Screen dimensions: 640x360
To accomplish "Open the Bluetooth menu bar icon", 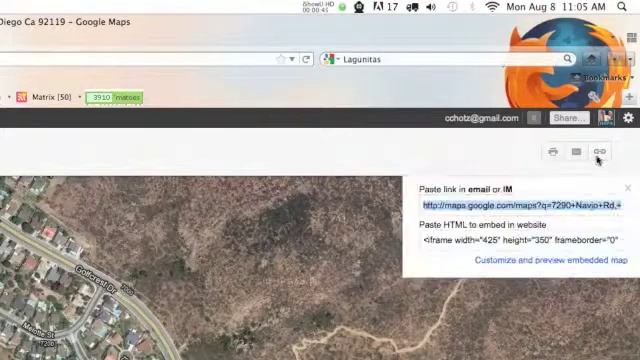I will tap(472, 7).
